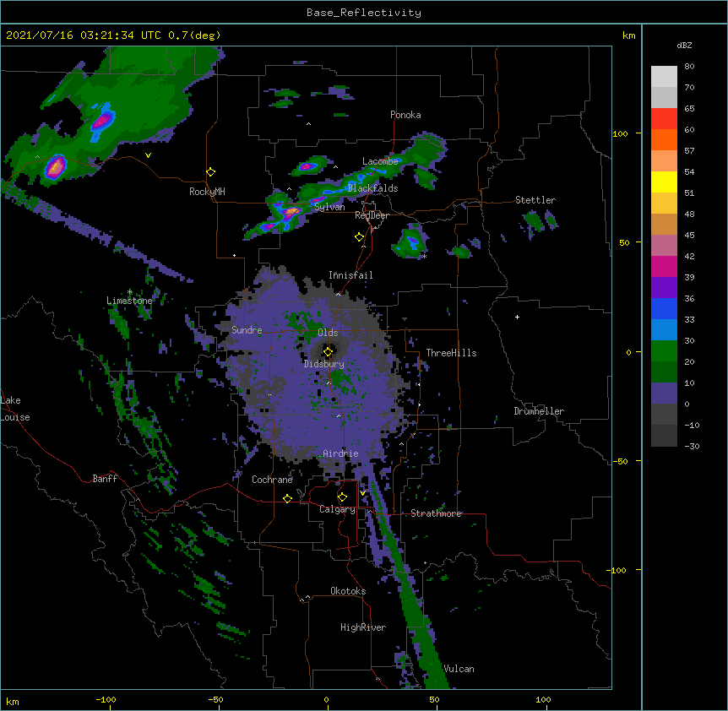Click the RedDeer city label

(372, 215)
